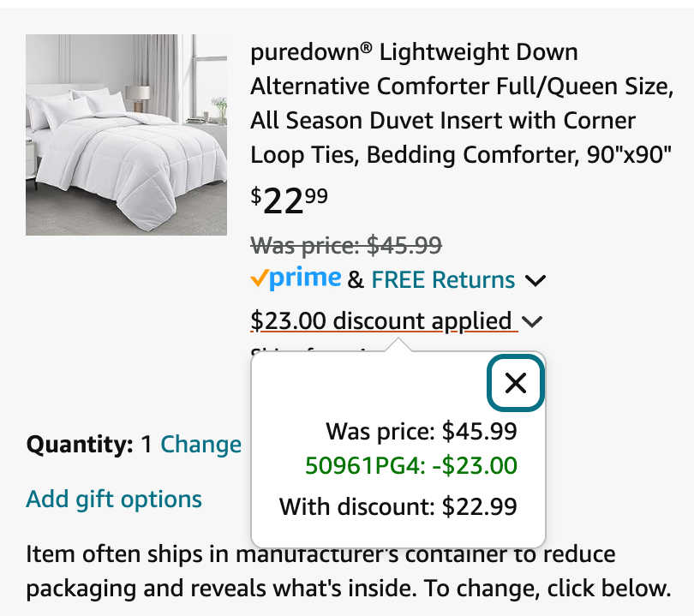Open the puredown comforter product thumbnail

(x=126, y=135)
